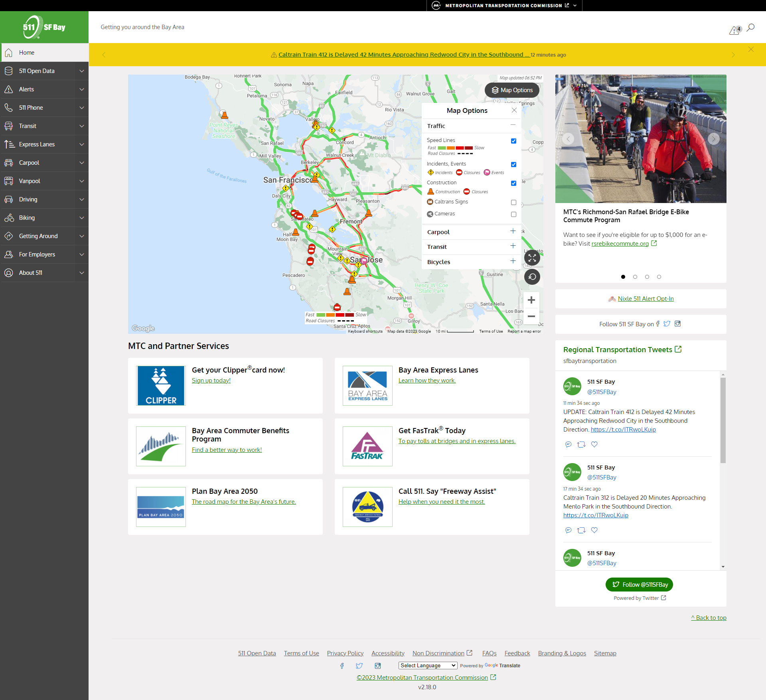Open the Transit sidebar menu
Image resolution: width=766 pixels, height=700 pixels.
44,126
